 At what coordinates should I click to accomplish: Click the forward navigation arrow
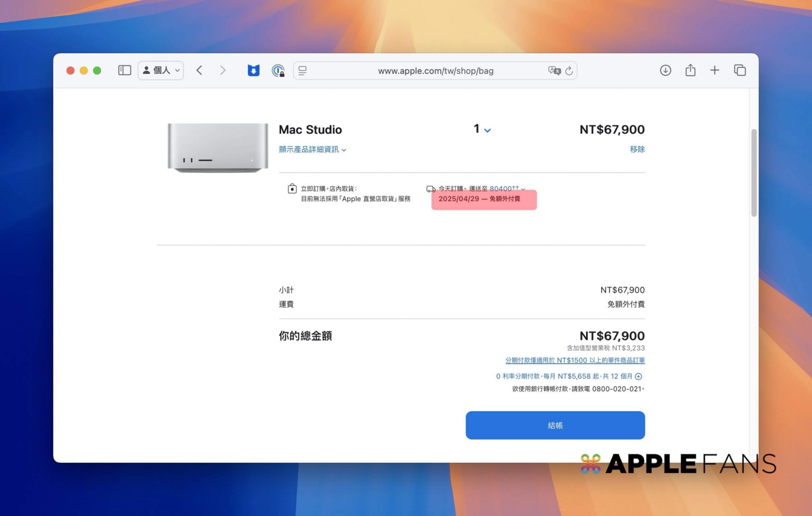[x=223, y=70]
